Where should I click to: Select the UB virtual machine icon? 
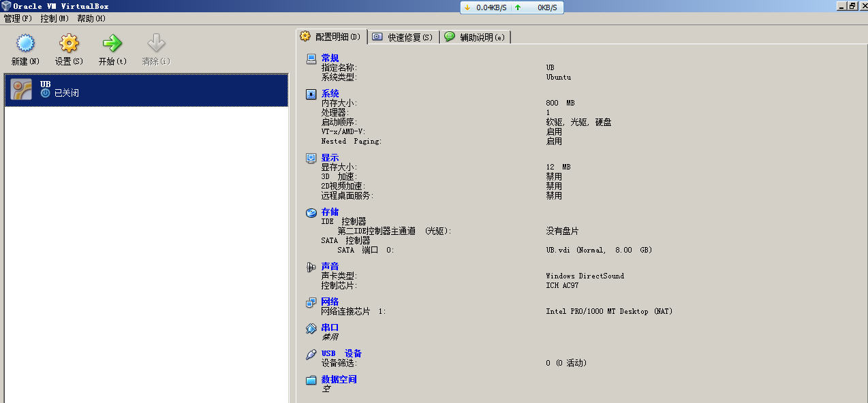[21, 90]
